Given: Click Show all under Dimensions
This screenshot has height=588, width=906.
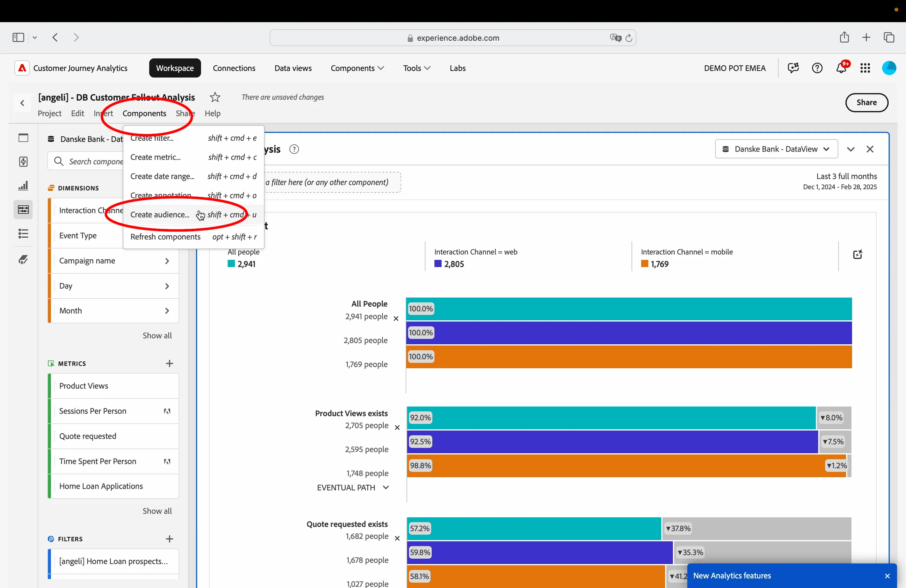Looking at the screenshot, I should point(157,335).
